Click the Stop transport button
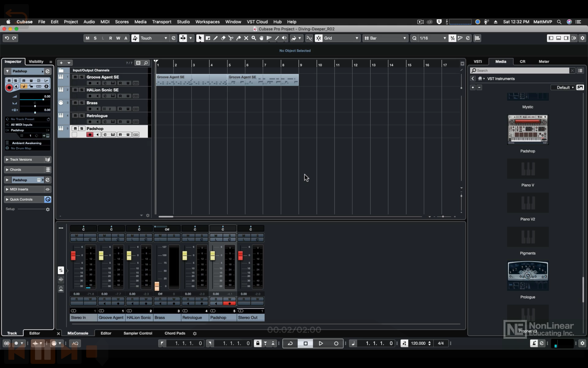This screenshot has height=368, width=588. [x=306, y=343]
